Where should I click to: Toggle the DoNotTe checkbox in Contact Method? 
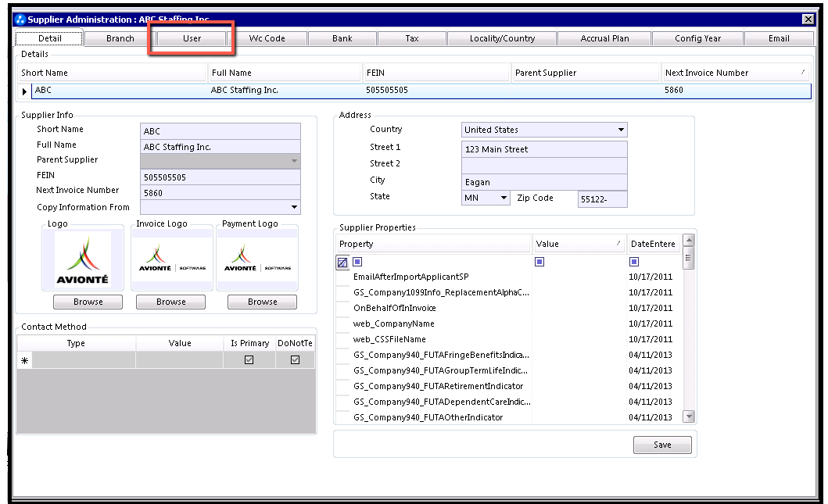[296, 360]
